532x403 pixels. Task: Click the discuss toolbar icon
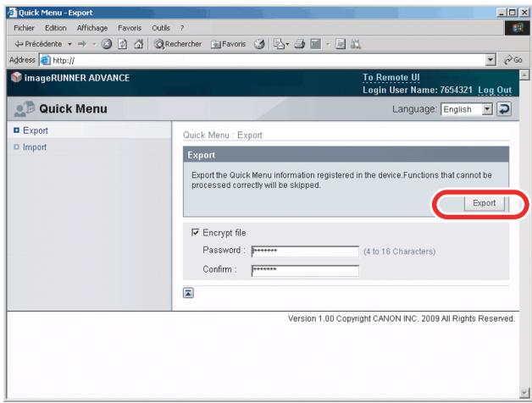click(341, 44)
